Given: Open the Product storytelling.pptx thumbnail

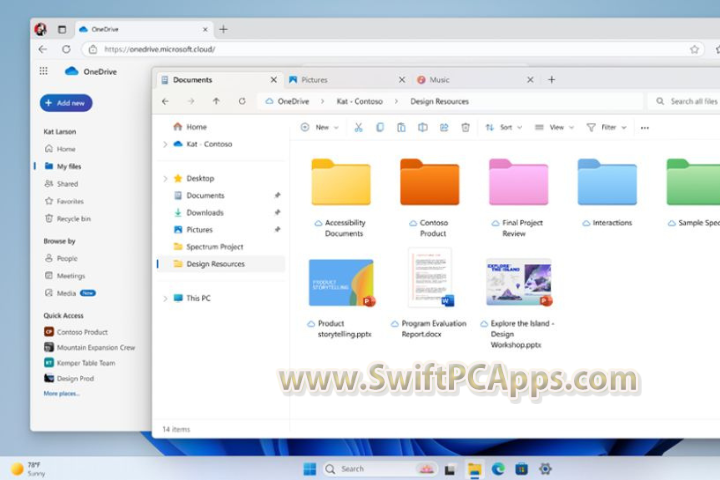Looking at the screenshot, I should pyautogui.click(x=341, y=283).
